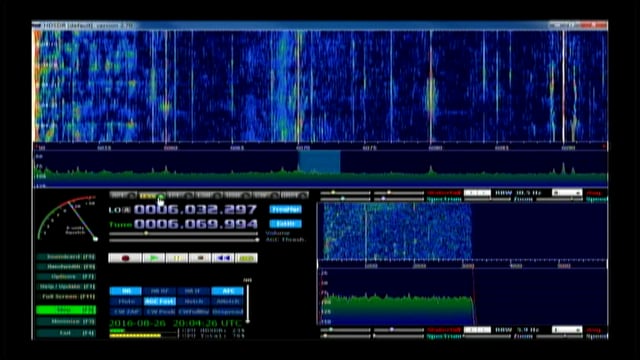Toggle the ANotch auto notch button

227,301
